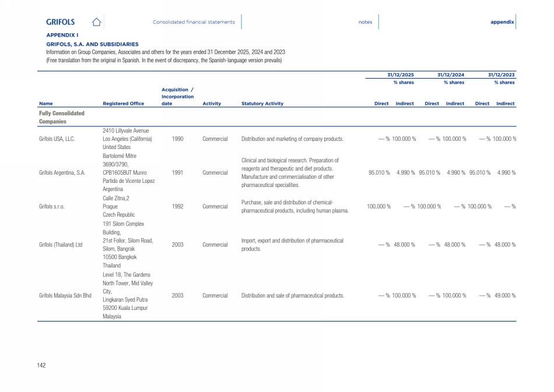Click the APPENDIX I heading

62,36
